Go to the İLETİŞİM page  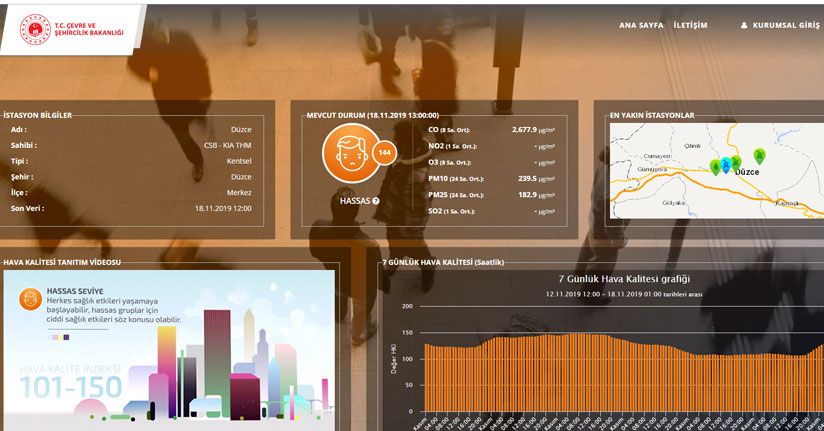[690, 25]
